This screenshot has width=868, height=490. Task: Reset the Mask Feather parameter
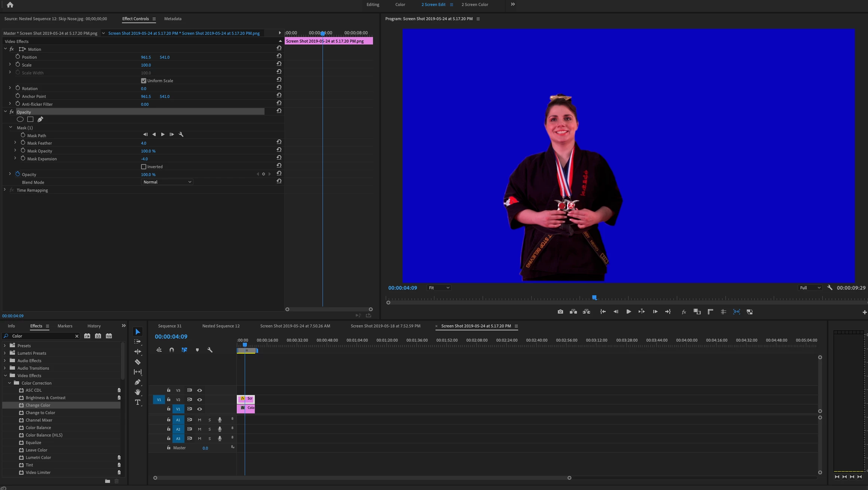tap(279, 142)
